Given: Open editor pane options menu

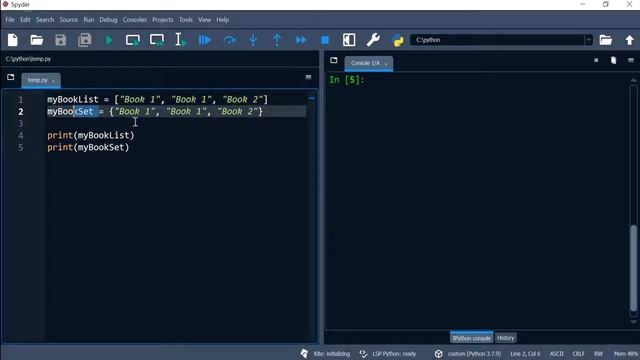Looking at the screenshot, I should [309, 77].
